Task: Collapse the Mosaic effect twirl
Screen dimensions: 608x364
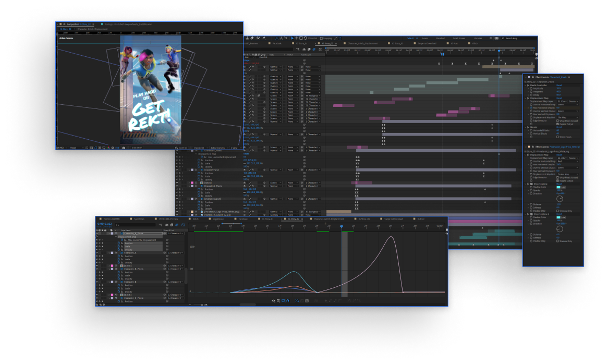Action: [526, 127]
